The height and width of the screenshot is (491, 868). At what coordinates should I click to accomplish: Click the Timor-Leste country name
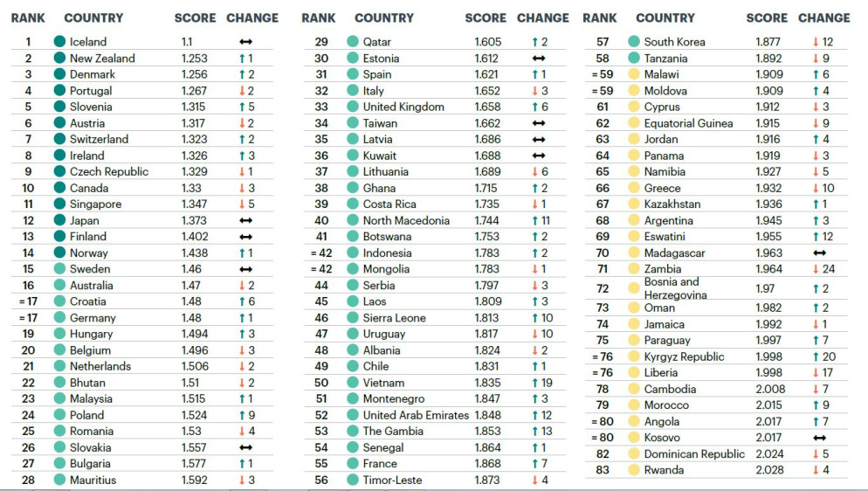click(392, 480)
